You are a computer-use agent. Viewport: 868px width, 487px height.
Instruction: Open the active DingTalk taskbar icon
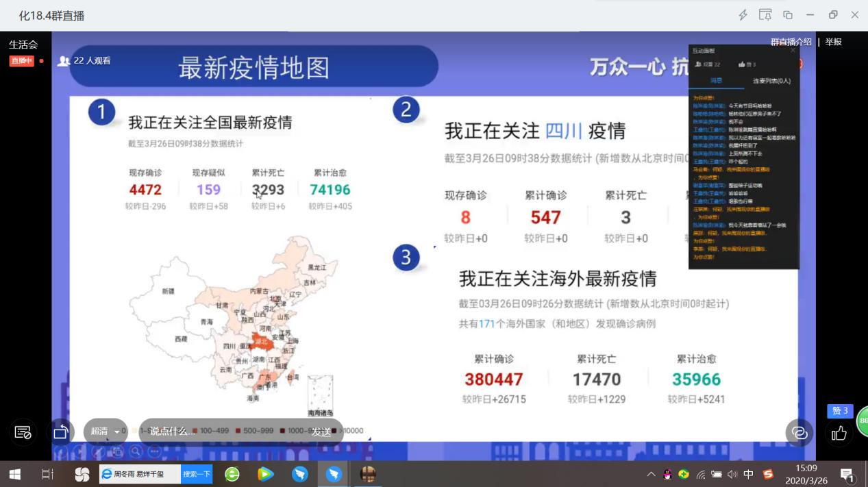pyautogui.click(x=334, y=474)
